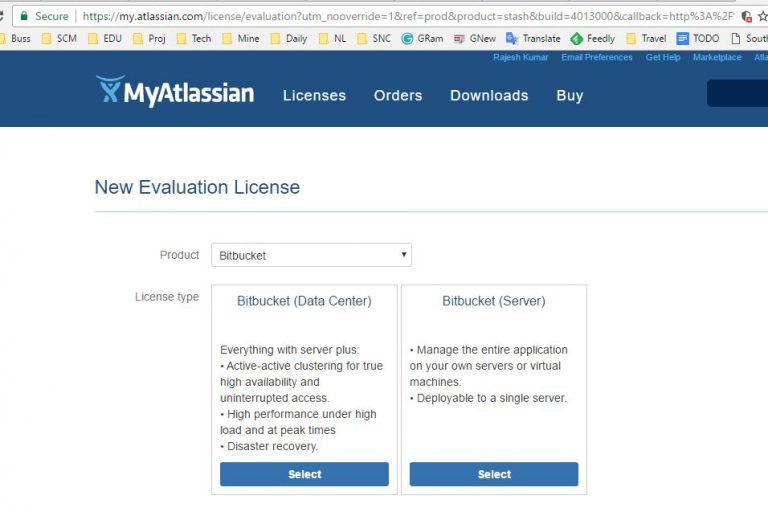The image size is (768, 512).
Task: Open the Travel bookmark folder
Action: tap(646, 38)
